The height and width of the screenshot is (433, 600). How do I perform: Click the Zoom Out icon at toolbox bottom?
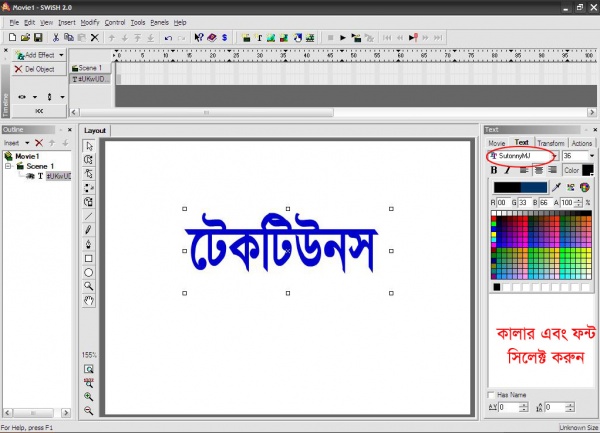[88, 410]
